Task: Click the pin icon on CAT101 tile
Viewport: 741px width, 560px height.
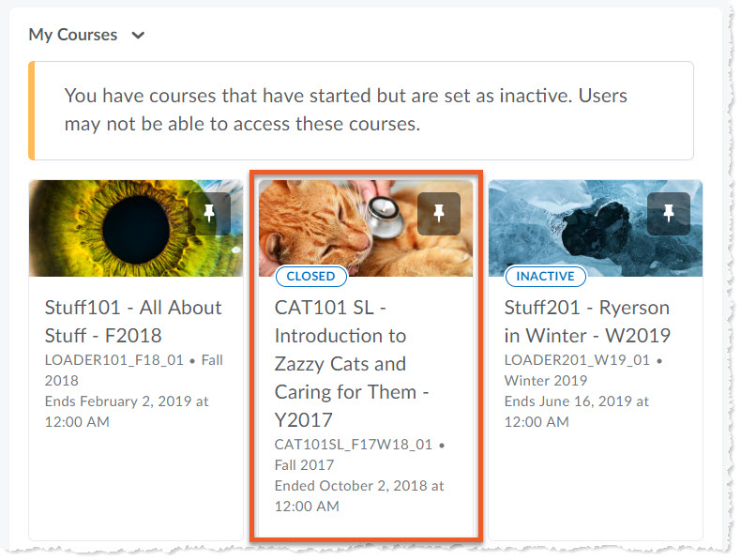Action: pyautogui.click(x=438, y=214)
